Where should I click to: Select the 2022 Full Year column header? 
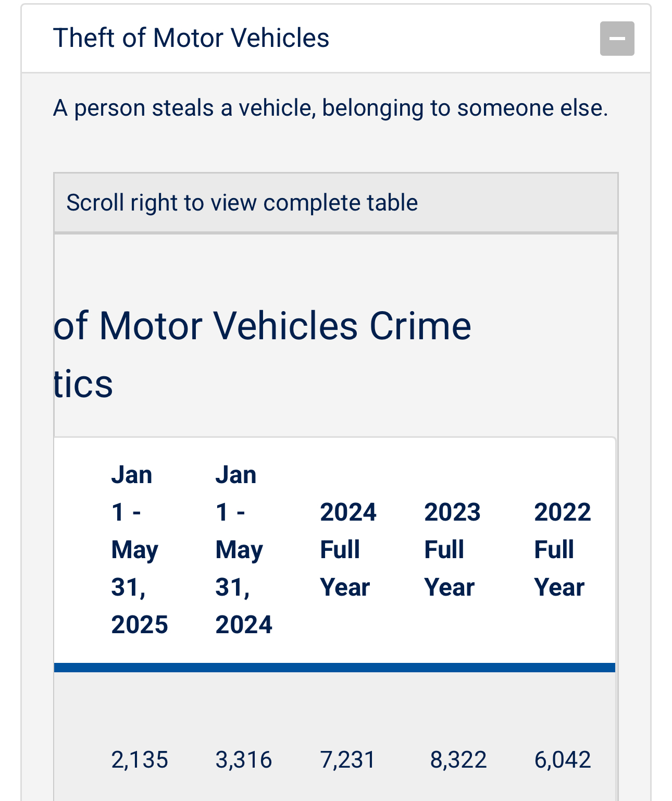pyautogui.click(x=563, y=550)
